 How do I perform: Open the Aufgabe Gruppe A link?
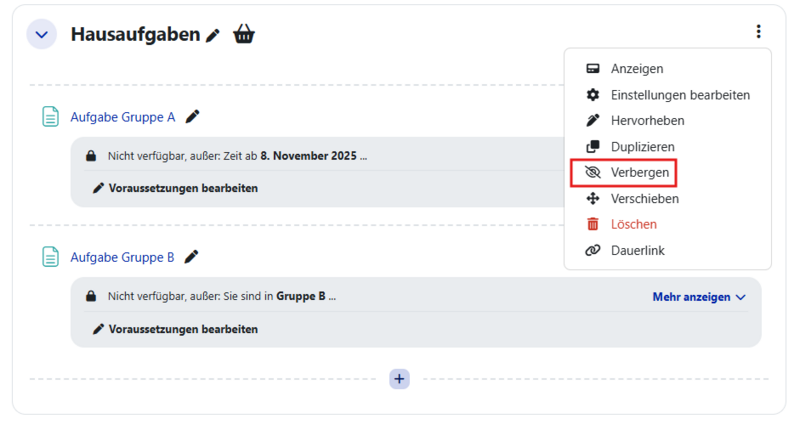point(122,117)
